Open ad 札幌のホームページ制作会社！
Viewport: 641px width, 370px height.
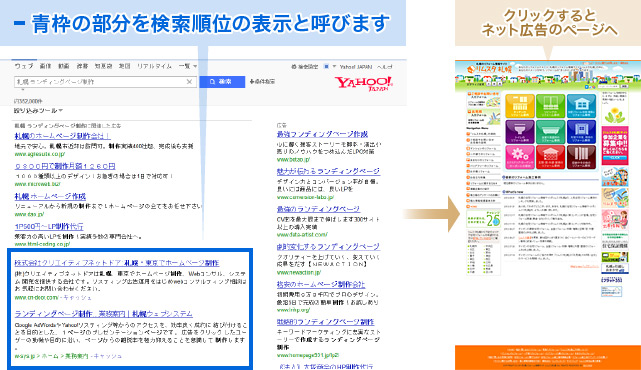click(62, 136)
